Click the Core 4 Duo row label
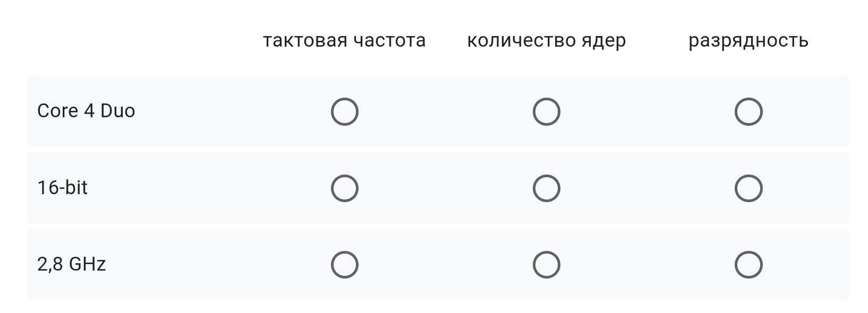The height and width of the screenshot is (313, 868). [x=86, y=111]
